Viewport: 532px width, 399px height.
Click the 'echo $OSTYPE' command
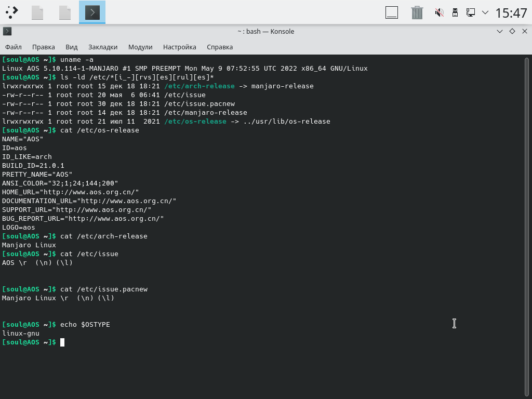(x=85, y=324)
